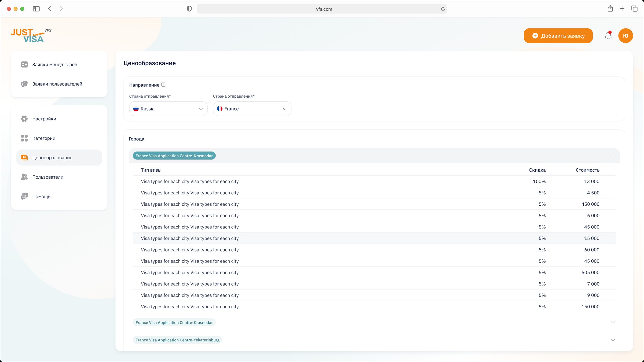Viewport: 644px width, 362px height.
Task: Expand the collapsed Krasnodar centre section
Action: 613,322
